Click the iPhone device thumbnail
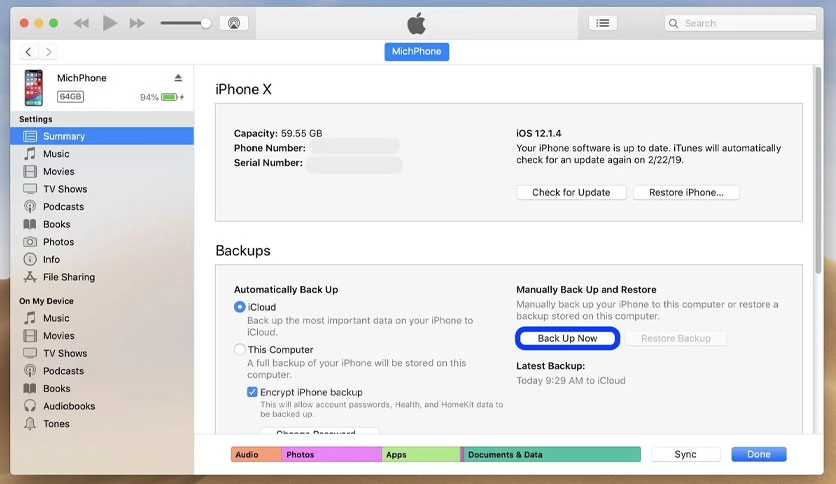Image resolution: width=836 pixels, height=484 pixels. (34, 87)
